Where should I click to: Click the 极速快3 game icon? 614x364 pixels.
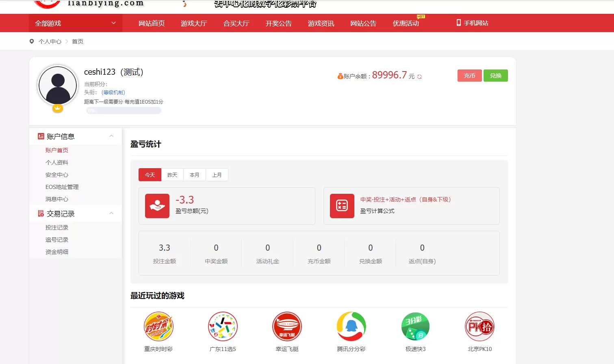pos(415,326)
